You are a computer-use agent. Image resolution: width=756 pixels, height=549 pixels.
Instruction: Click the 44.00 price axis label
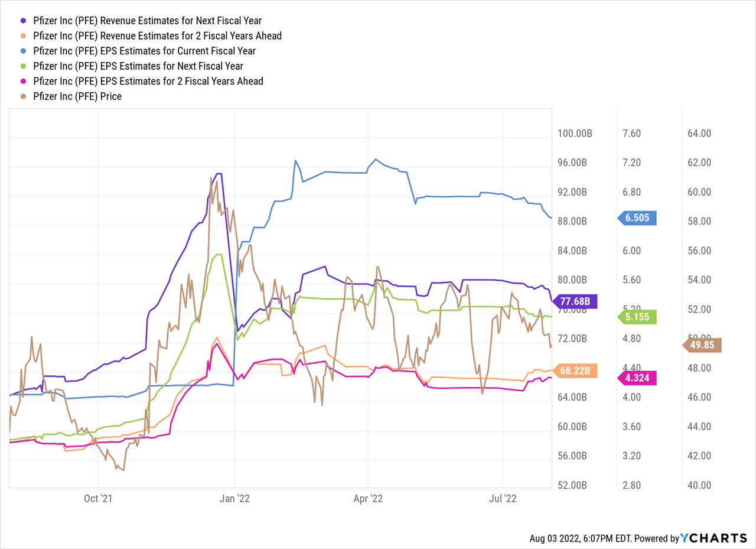[x=699, y=427]
